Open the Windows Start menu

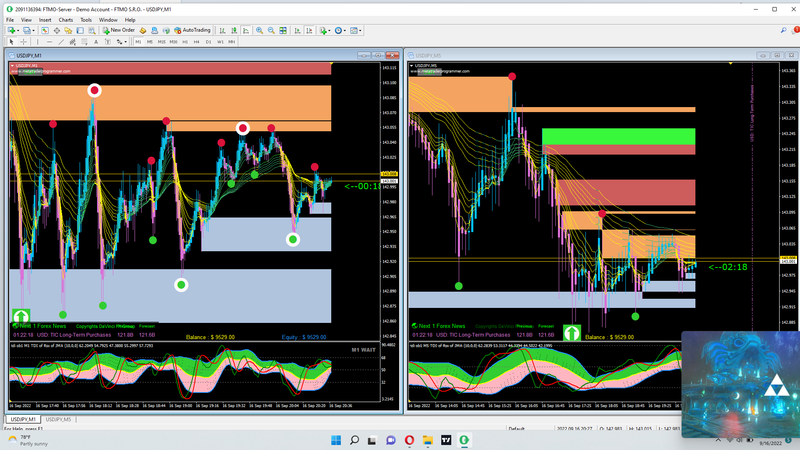pos(336,440)
